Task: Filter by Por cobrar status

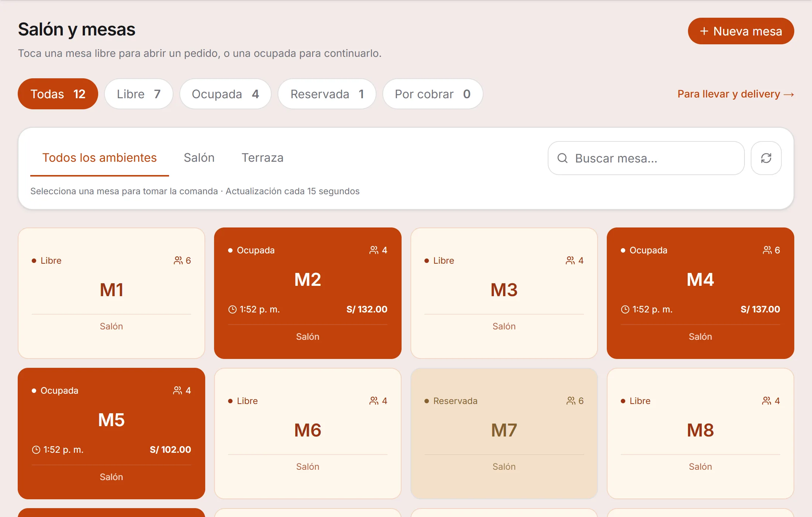Action: coord(433,94)
